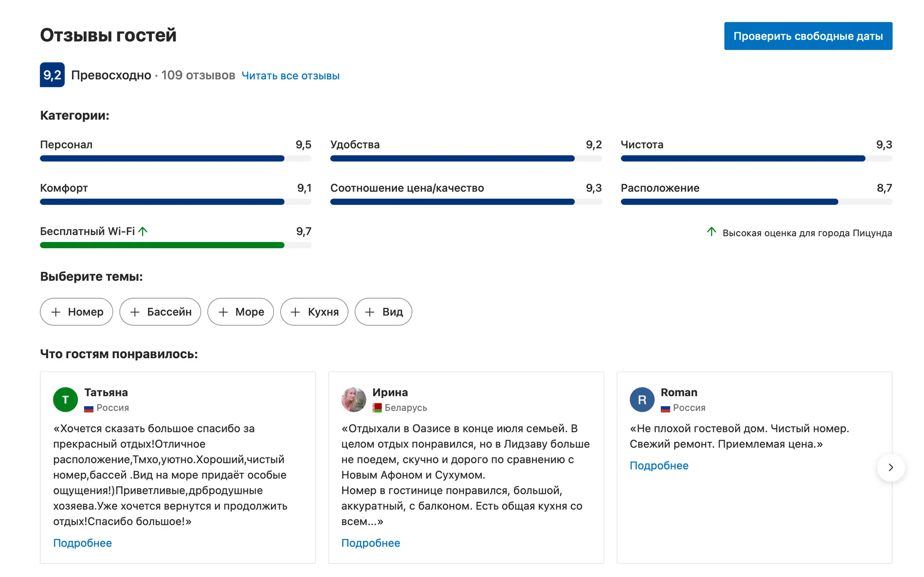Click the Belarus flag under Ирина
The image size is (924, 577).
377,408
